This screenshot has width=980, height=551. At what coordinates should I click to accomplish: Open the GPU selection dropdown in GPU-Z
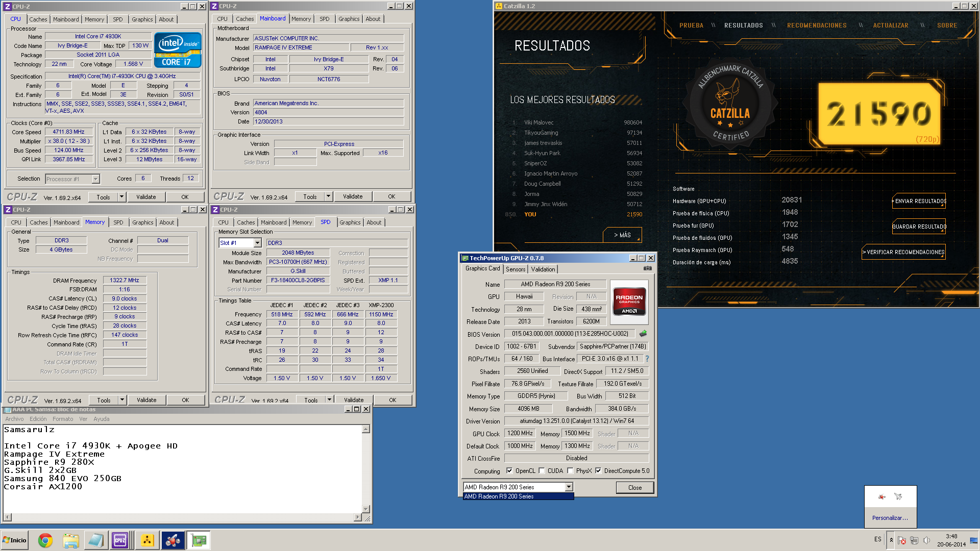[569, 487]
